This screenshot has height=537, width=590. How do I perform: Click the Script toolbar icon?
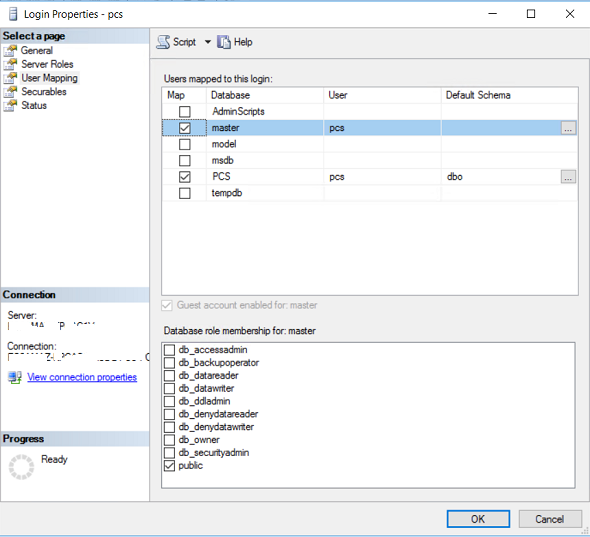(x=163, y=42)
